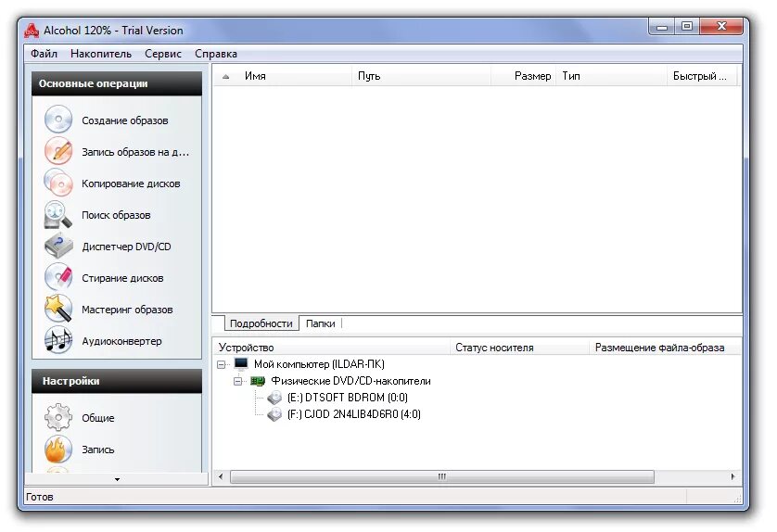777x532 pixels.
Task: Collapse the Настройки panel header
Action: tap(117, 381)
